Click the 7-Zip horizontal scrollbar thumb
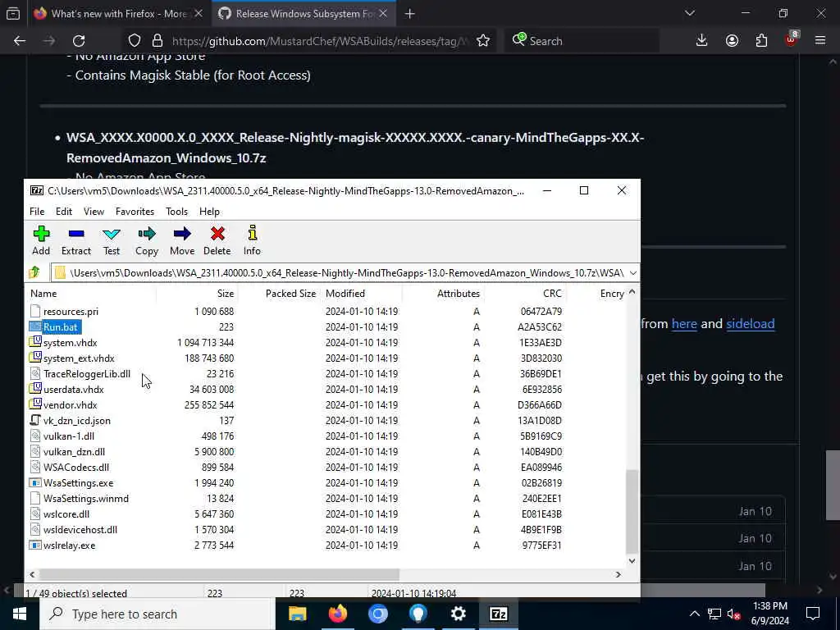Screen dimensions: 840x630 (x=219, y=574)
